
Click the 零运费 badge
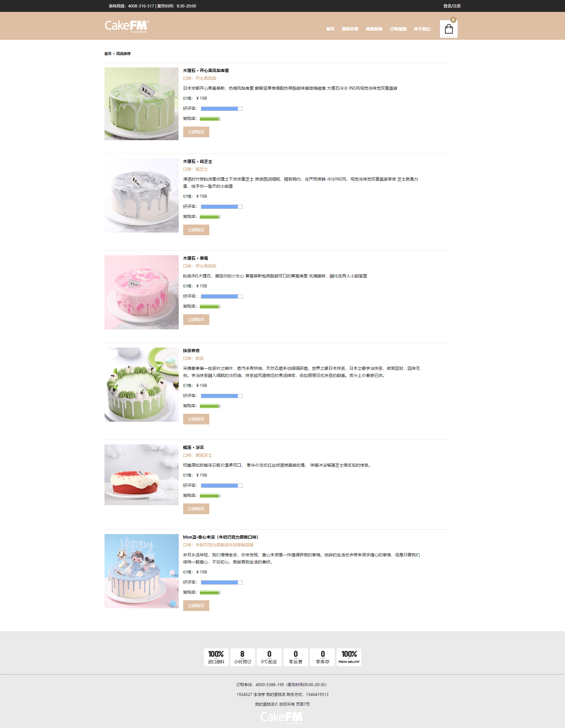pyautogui.click(x=295, y=657)
